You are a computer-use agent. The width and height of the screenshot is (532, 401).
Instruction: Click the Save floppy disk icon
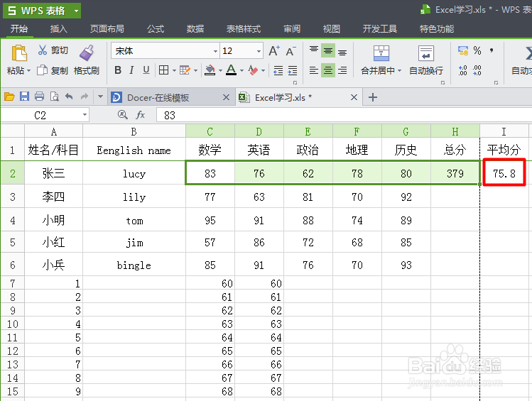(x=24, y=97)
